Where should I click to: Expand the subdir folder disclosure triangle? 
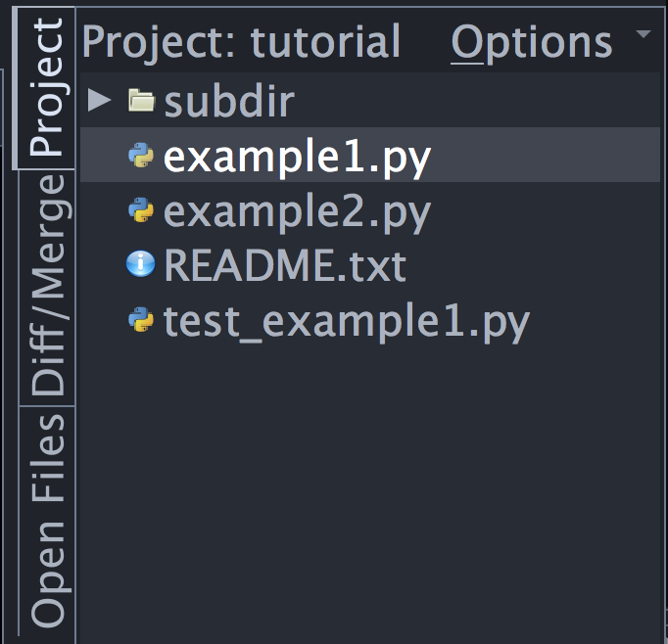[99, 100]
